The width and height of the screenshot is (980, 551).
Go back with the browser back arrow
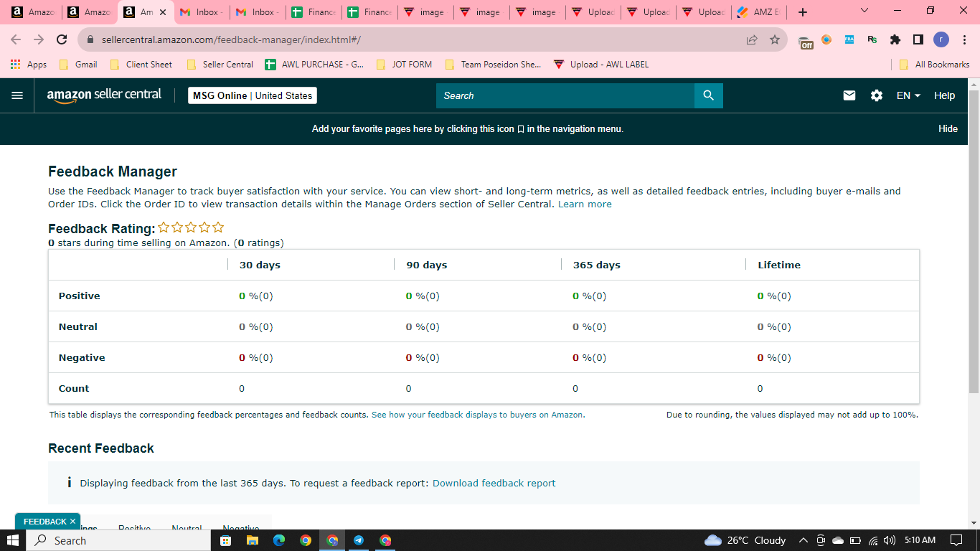pyautogui.click(x=16, y=39)
